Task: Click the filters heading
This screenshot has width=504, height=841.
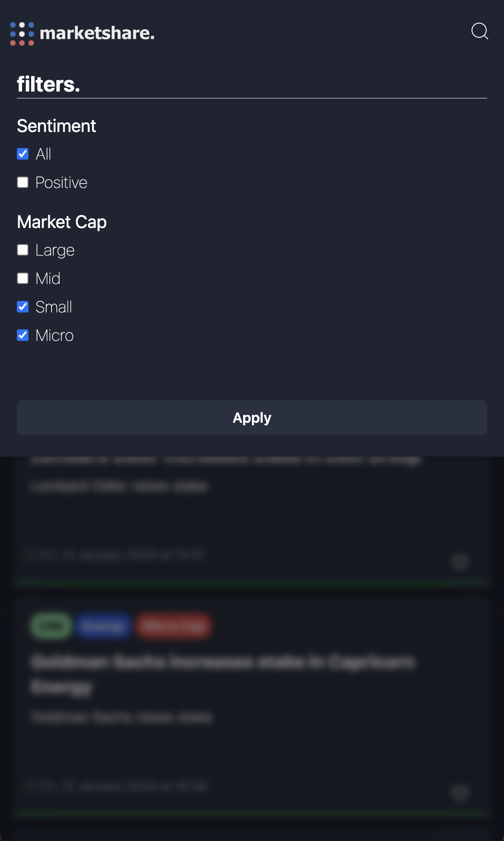Action: point(49,84)
